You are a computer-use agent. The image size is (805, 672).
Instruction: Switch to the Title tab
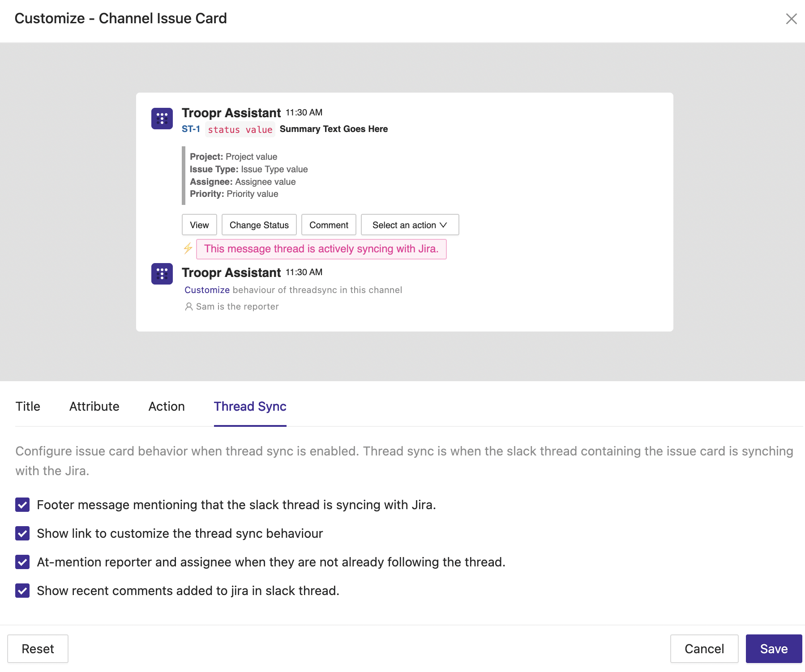coord(28,406)
